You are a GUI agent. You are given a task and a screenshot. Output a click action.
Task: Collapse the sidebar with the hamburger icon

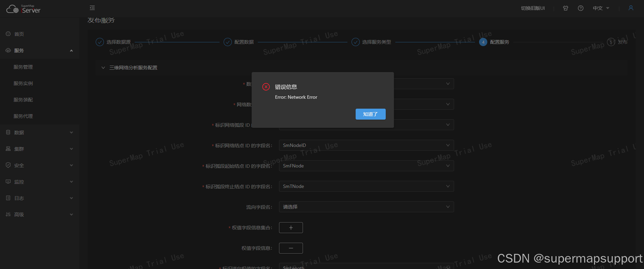[92, 8]
